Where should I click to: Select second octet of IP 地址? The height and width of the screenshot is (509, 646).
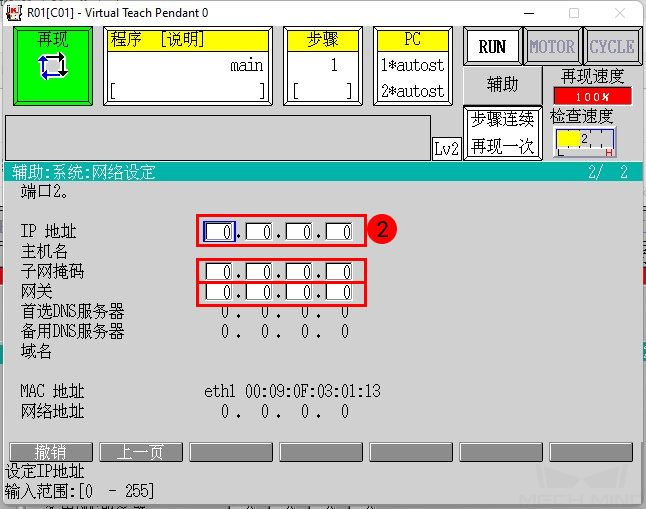click(x=259, y=231)
